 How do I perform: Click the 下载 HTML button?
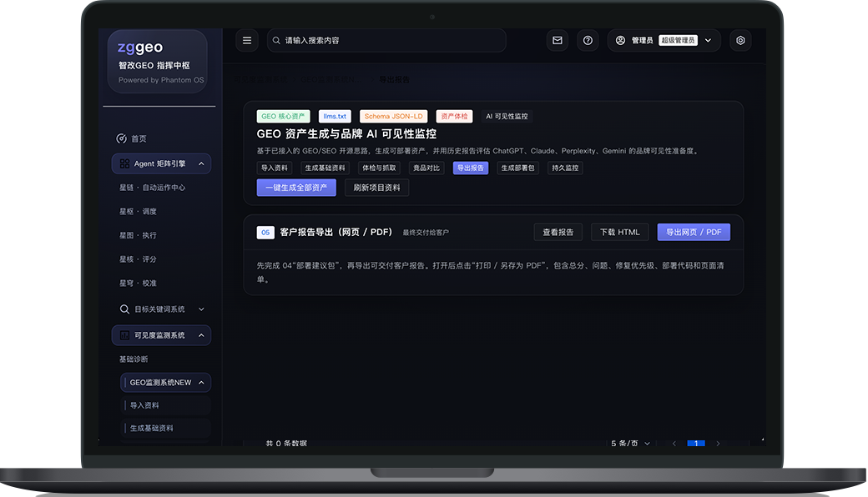pyautogui.click(x=620, y=232)
